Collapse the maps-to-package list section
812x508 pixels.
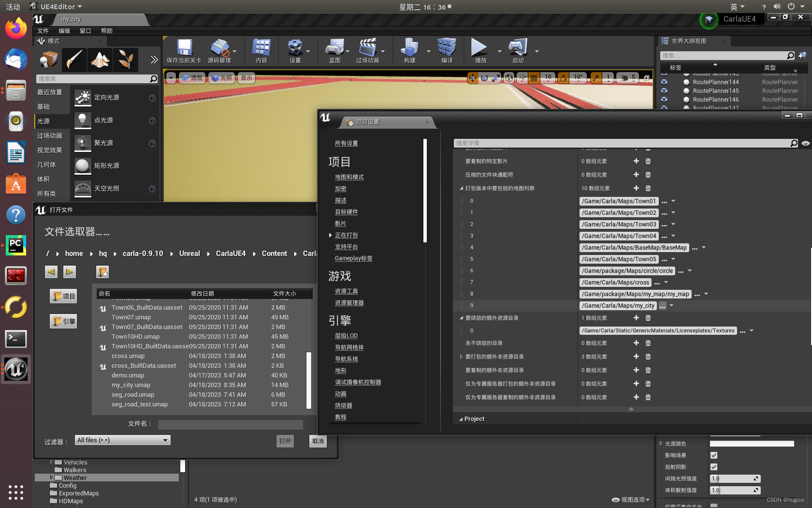[x=461, y=189]
